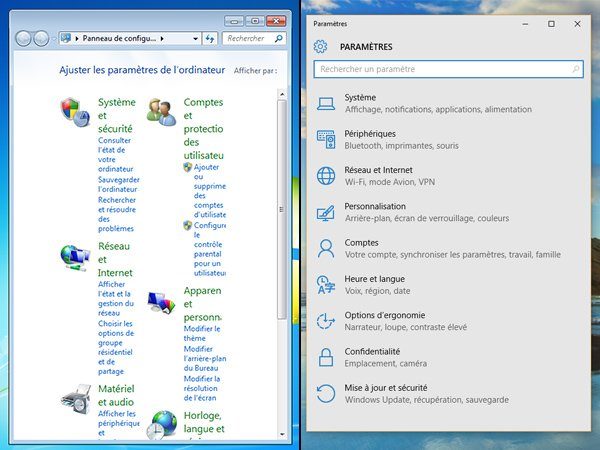
Task: Open the Système settings laptop icon
Action: 326,103
